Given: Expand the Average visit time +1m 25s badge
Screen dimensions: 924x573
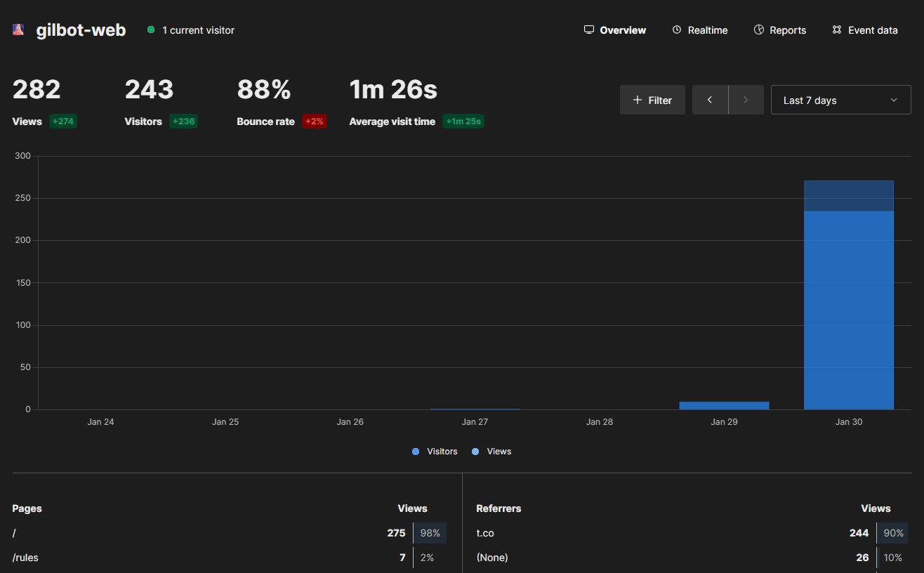Looking at the screenshot, I should (463, 121).
